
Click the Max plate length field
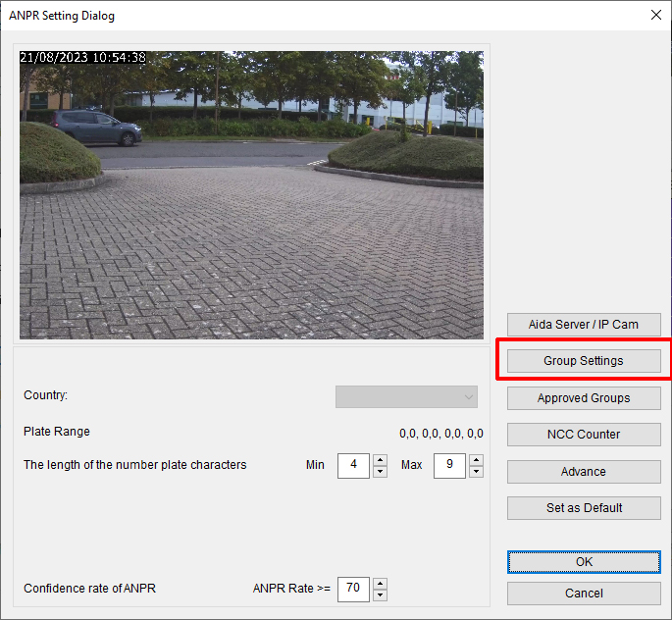coord(448,465)
